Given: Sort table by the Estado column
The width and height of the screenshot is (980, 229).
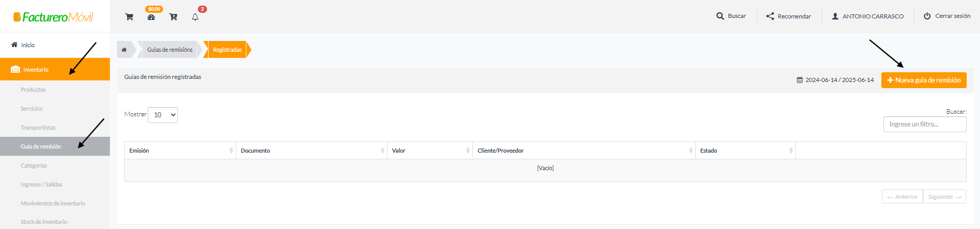Looking at the screenshot, I should 745,151.
